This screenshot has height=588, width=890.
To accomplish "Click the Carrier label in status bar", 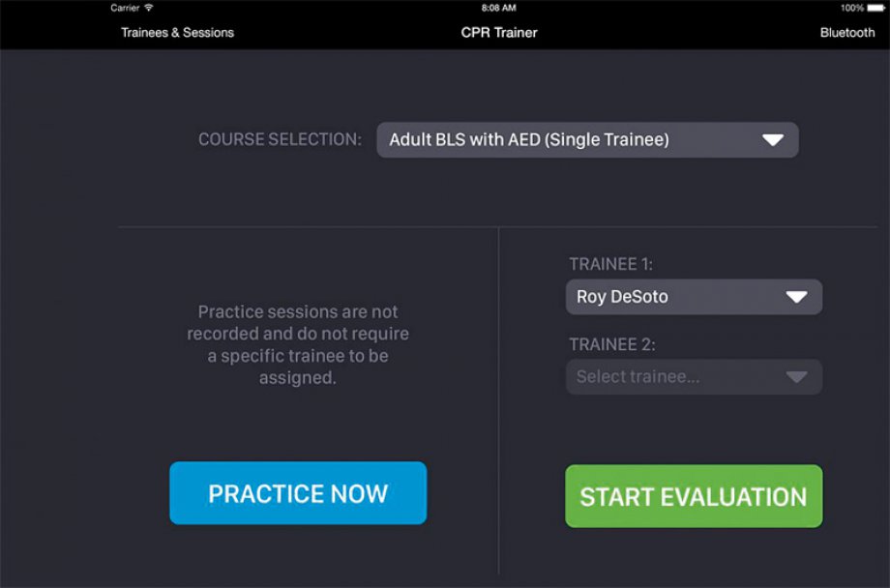I will [125, 8].
